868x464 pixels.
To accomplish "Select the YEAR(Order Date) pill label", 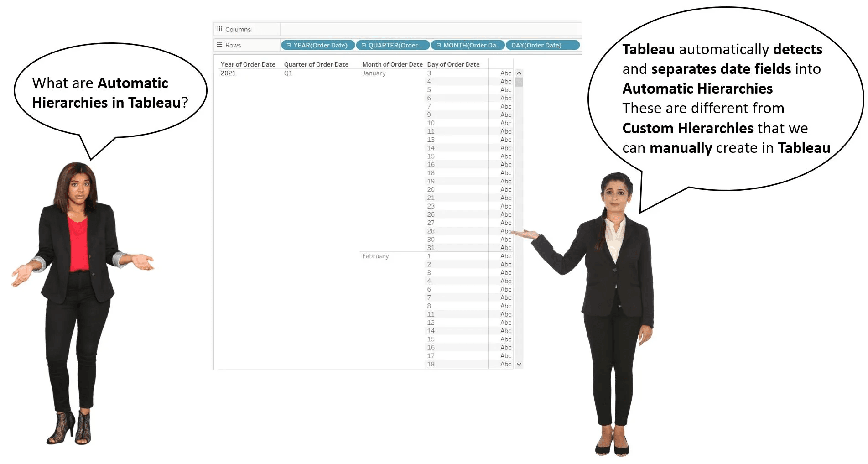I will [320, 45].
